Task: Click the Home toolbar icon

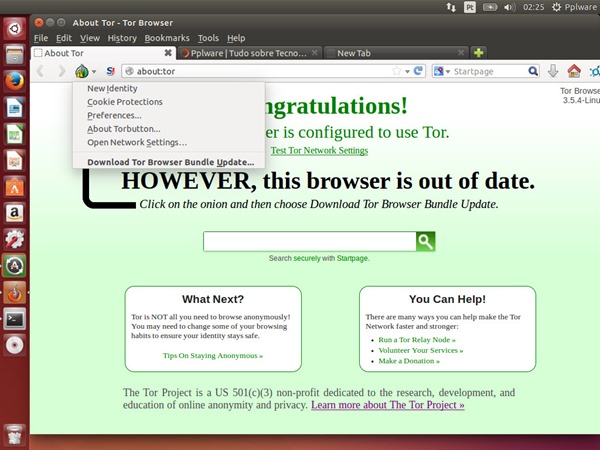Action: pos(574,71)
